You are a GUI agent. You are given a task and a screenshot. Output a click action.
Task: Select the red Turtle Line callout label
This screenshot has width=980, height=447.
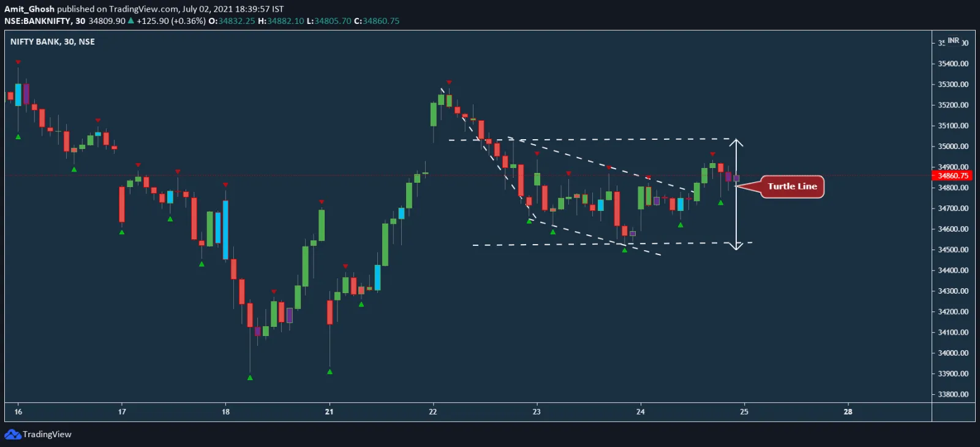click(792, 186)
